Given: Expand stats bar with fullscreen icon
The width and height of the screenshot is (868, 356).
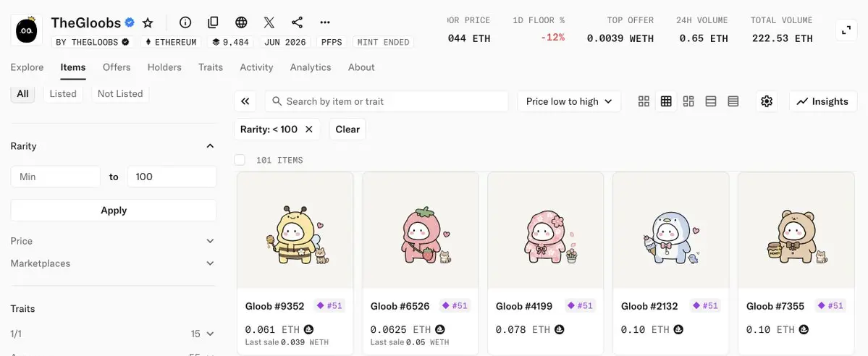Looking at the screenshot, I should [846, 30].
